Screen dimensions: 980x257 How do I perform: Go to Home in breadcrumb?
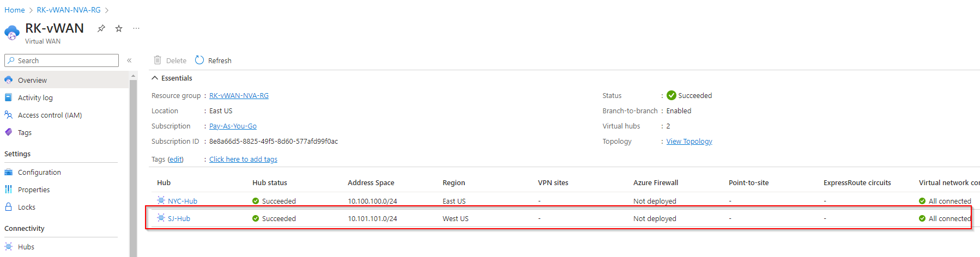coord(15,10)
